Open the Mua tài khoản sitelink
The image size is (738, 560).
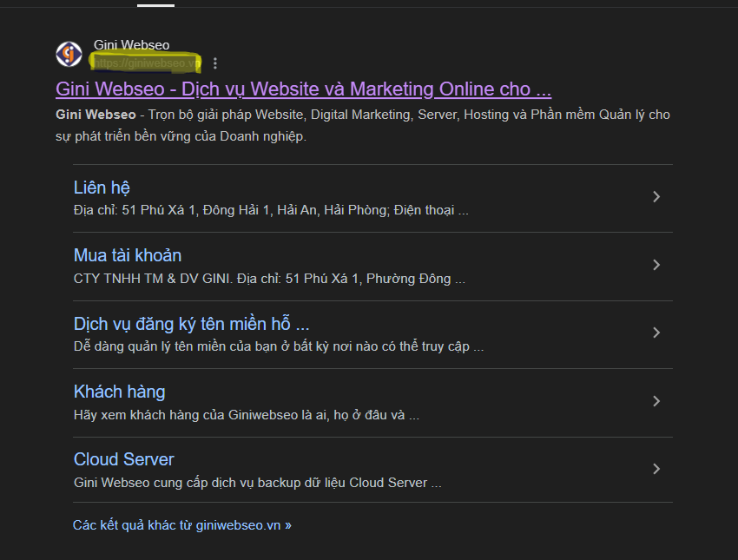(128, 255)
